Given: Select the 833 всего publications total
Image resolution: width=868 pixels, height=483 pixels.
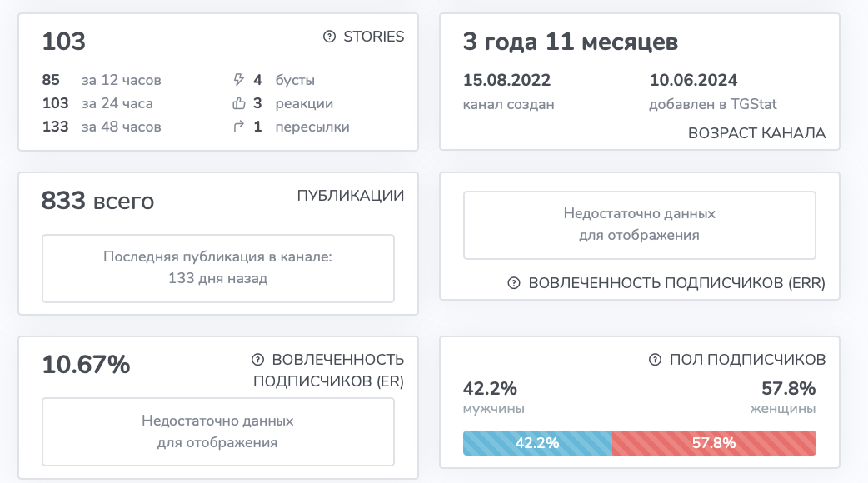Looking at the screenshot, I should click(x=97, y=201).
